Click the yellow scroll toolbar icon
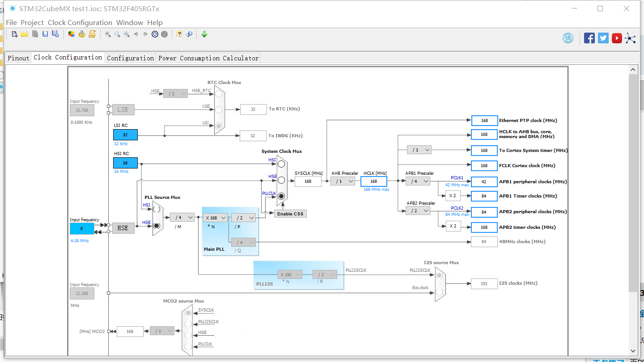This screenshot has height=362, width=644. pyautogui.click(x=92, y=34)
